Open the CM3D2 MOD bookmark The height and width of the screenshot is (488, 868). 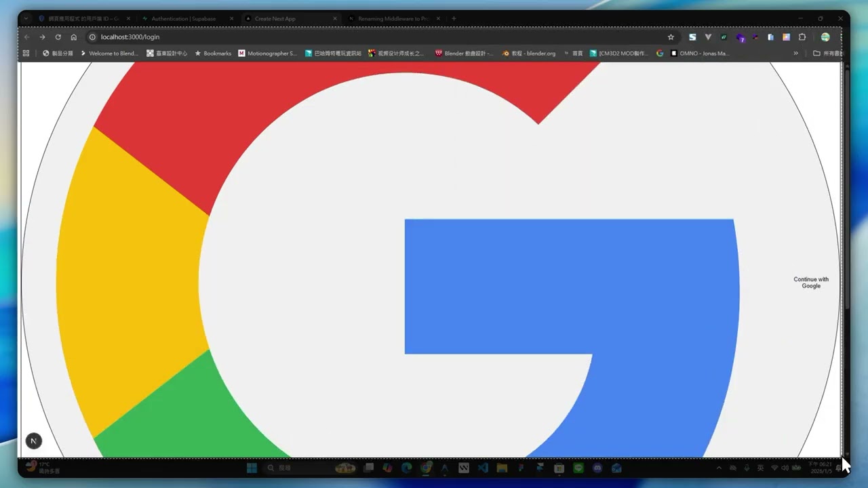click(x=619, y=53)
